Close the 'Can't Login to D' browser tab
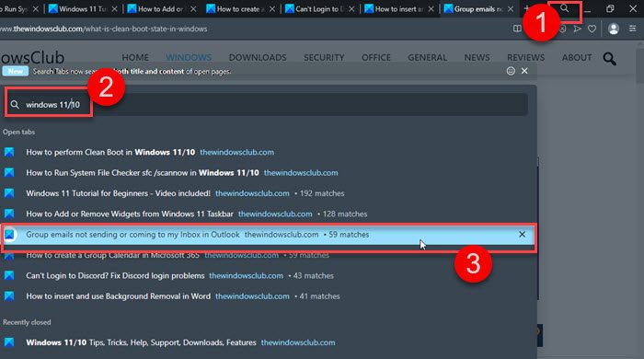The height and width of the screenshot is (359, 644). click(x=351, y=8)
